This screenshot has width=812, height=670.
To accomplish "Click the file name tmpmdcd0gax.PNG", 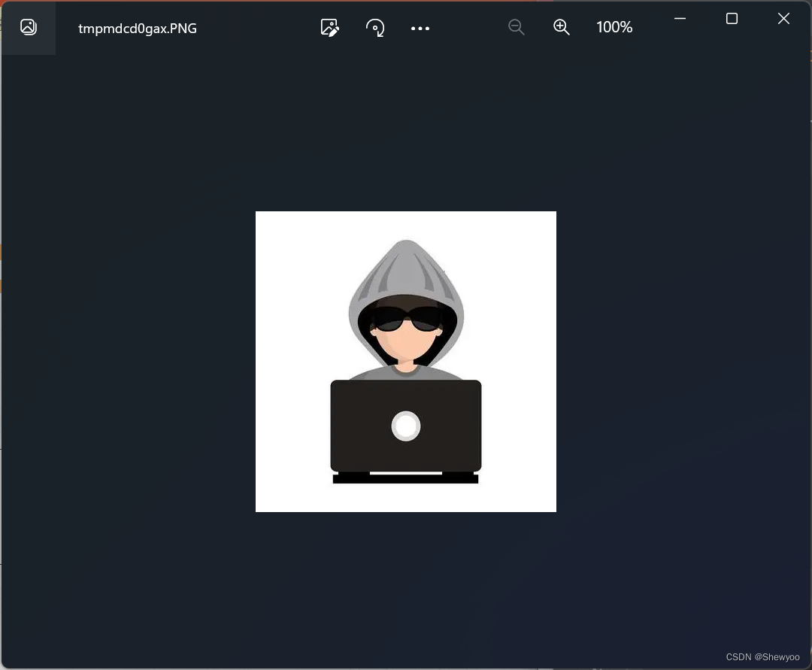I will coord(138,29).
